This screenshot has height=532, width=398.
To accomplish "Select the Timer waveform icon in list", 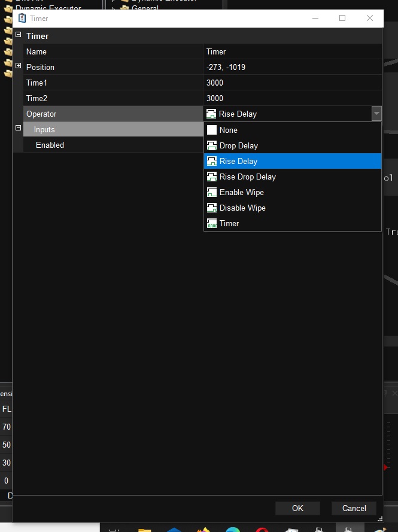I will (x=211, y=223).
